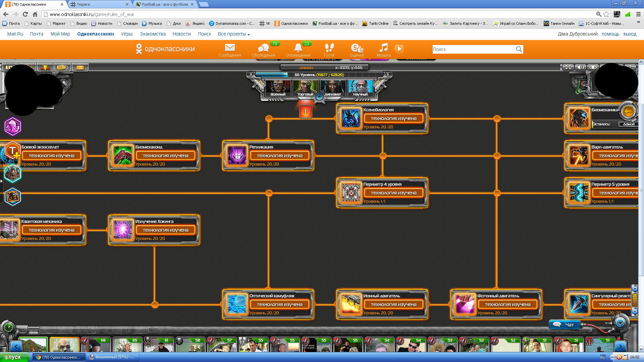Toggle the eye visibility button
The height and width of the screenshot is (362, 644).
tap(593, 67)
